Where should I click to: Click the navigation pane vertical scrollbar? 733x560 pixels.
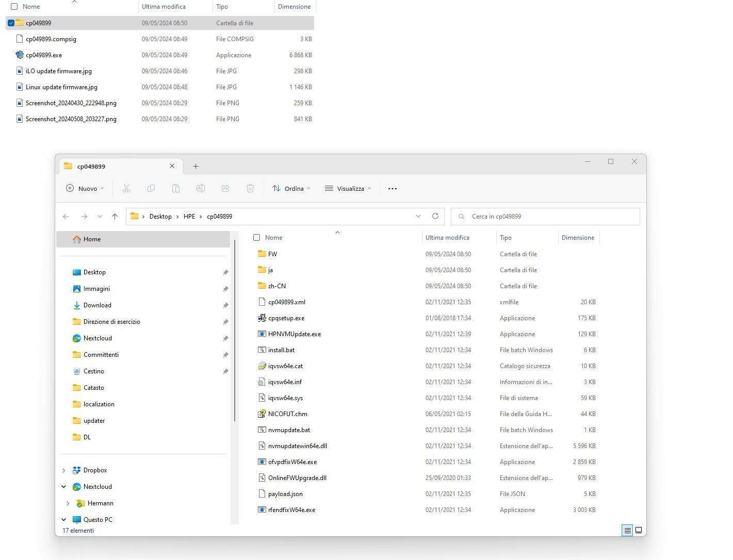click(235, 330)
